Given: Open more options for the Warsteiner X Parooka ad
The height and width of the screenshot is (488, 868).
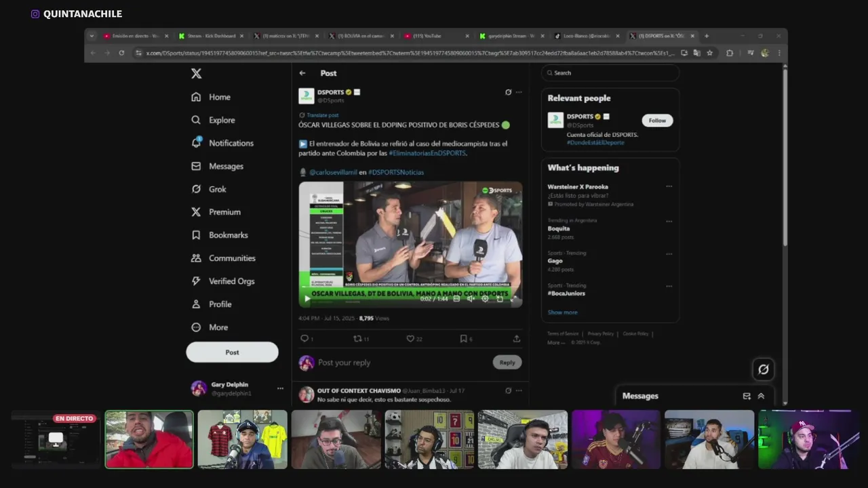Looking at the screenshot, I should pos(669,186).
